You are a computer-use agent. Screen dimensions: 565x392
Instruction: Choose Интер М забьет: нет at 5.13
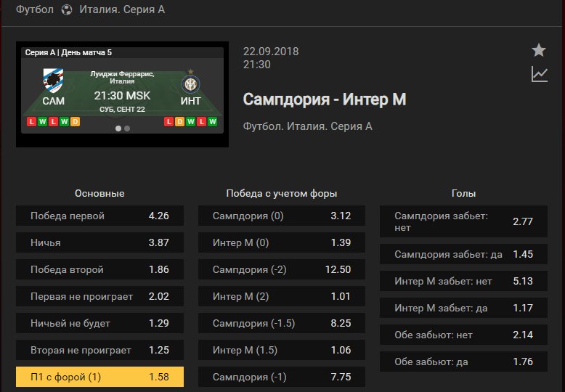pos(464,281)
